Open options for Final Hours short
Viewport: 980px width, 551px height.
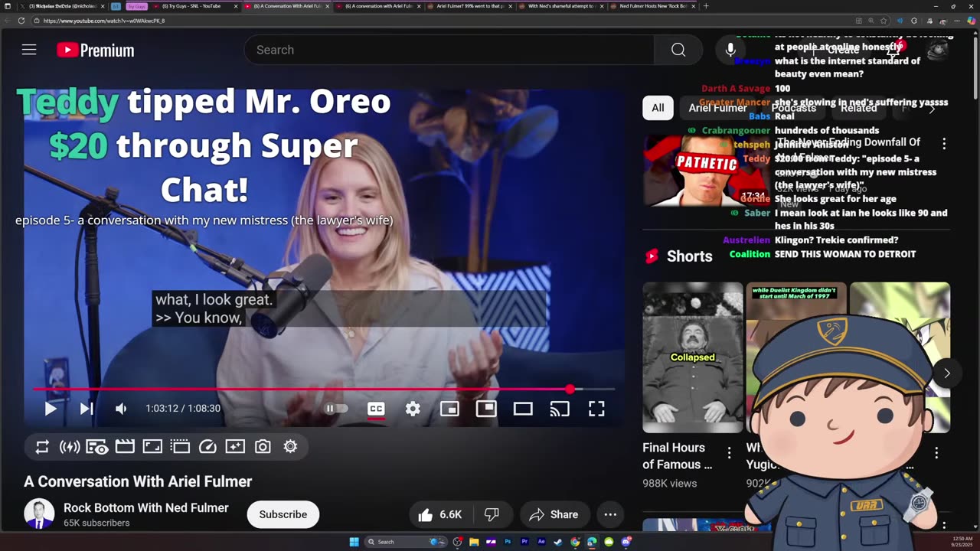(x=729, y=452)
